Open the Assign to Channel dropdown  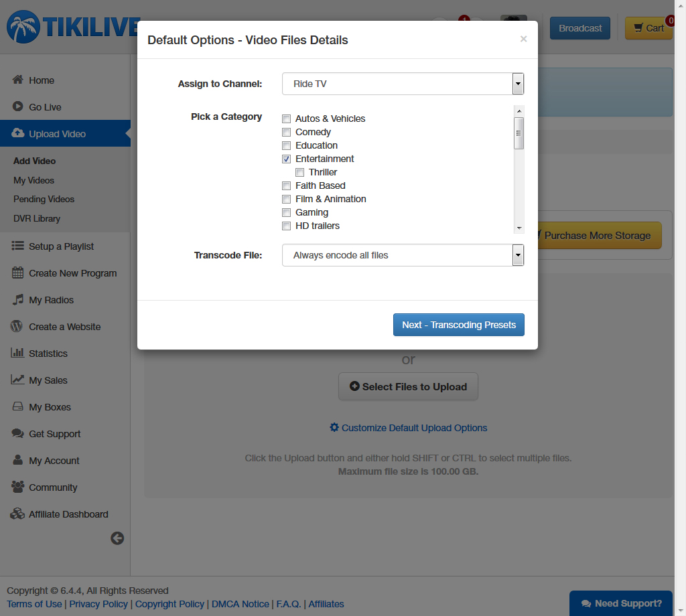click(403, 84)
